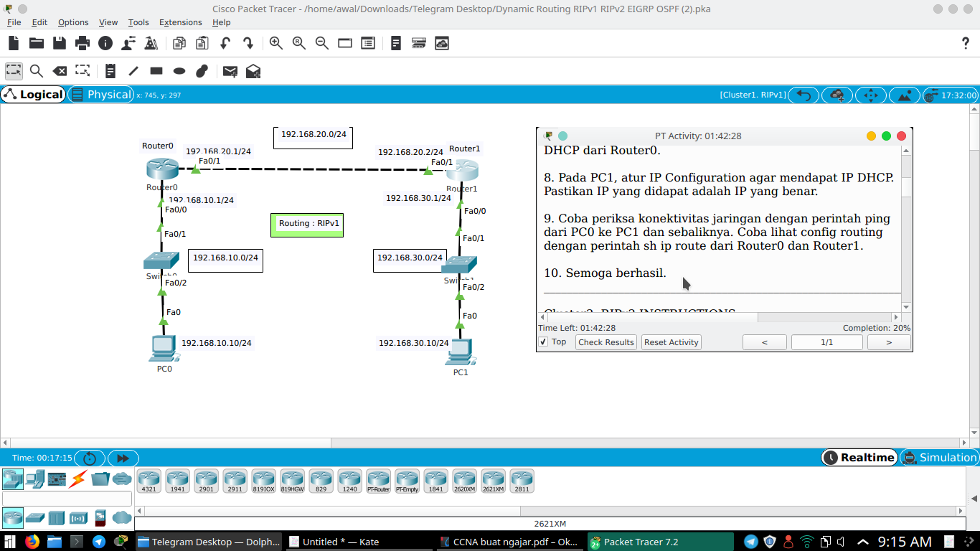Toggle the Top checkbox in activity window
Viewport: 980px width, 551px height.
[x=543, y=342]
